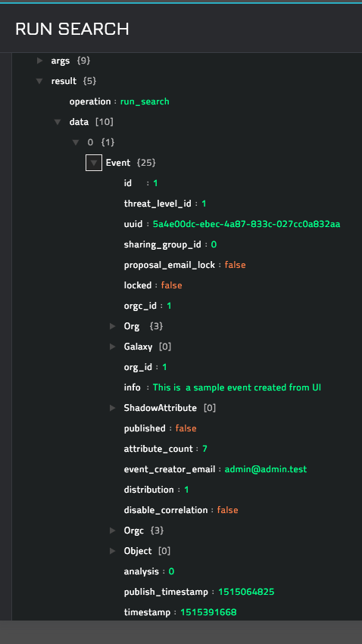Click the operation key
The image size is (362, 644).
90,101
